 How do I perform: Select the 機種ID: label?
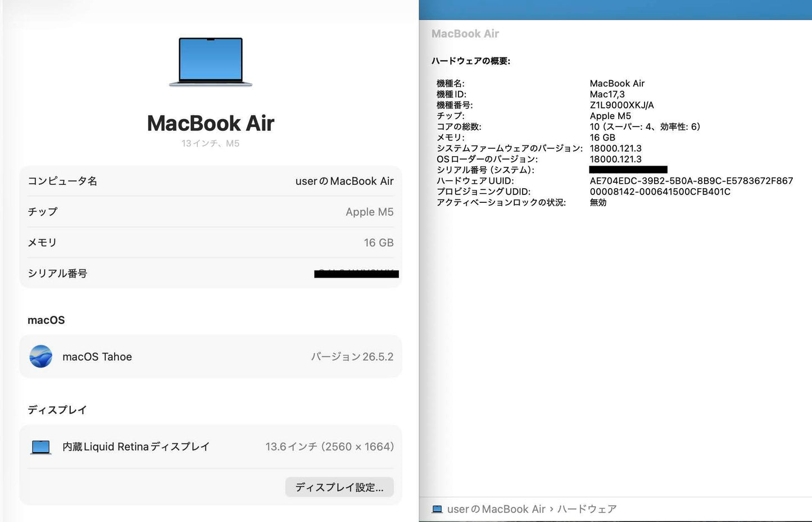tap(451, 94)
